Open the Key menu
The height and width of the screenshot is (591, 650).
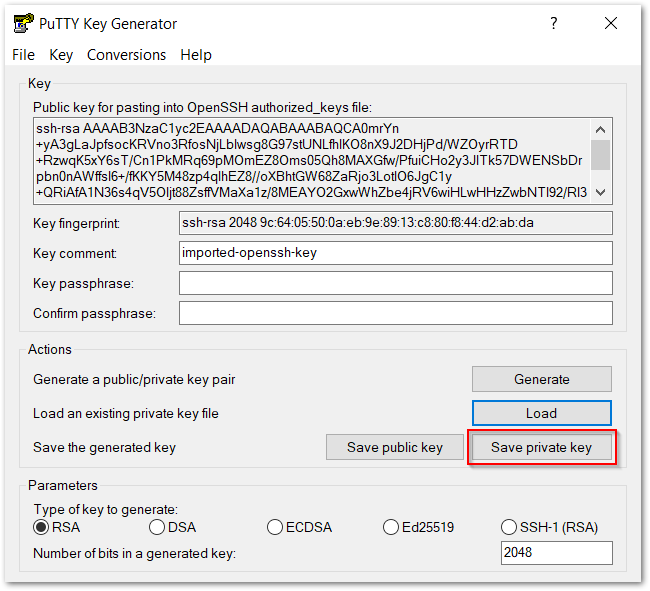(x=61, y=55)
